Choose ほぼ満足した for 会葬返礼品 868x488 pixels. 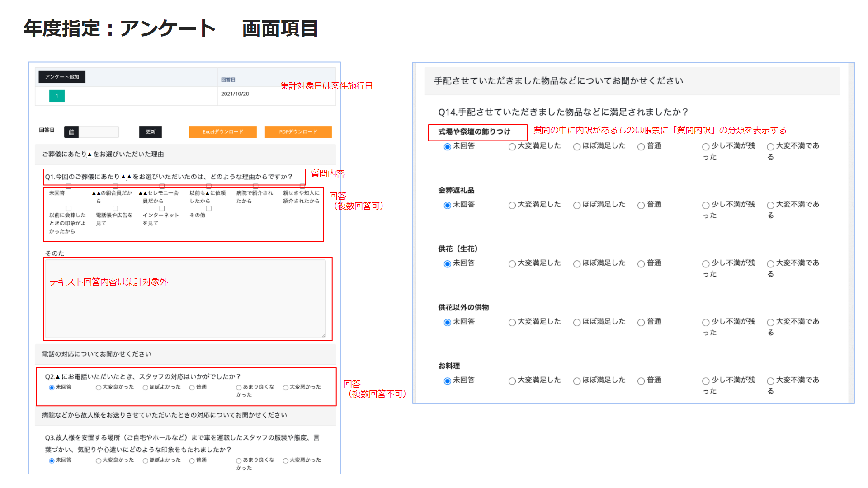click(577, 206)
